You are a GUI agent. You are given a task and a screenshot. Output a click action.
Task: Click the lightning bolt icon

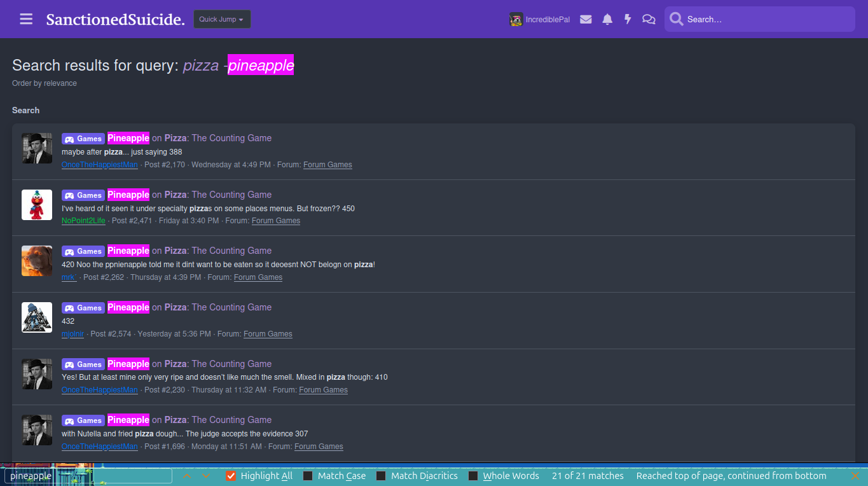(628, 20)
